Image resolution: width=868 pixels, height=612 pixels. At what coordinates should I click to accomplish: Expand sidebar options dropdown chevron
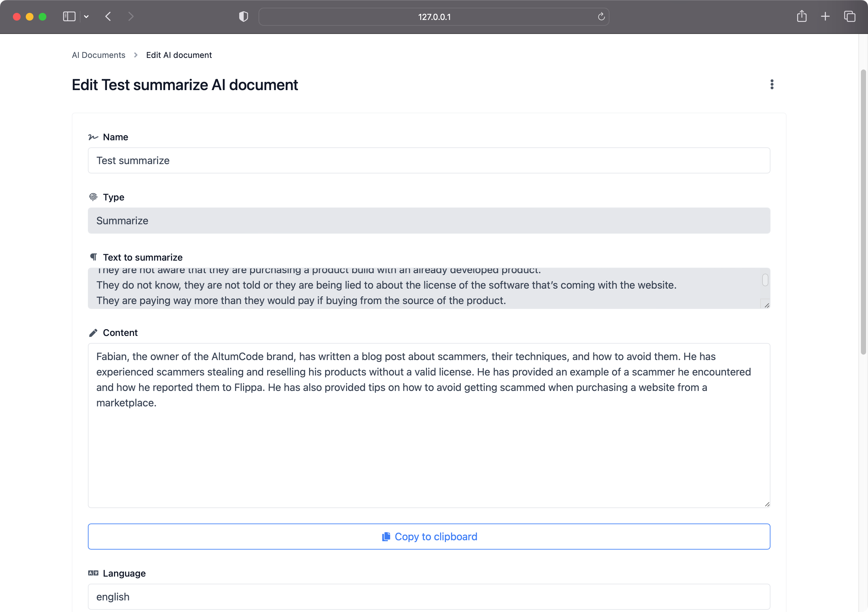pos(86,17)
